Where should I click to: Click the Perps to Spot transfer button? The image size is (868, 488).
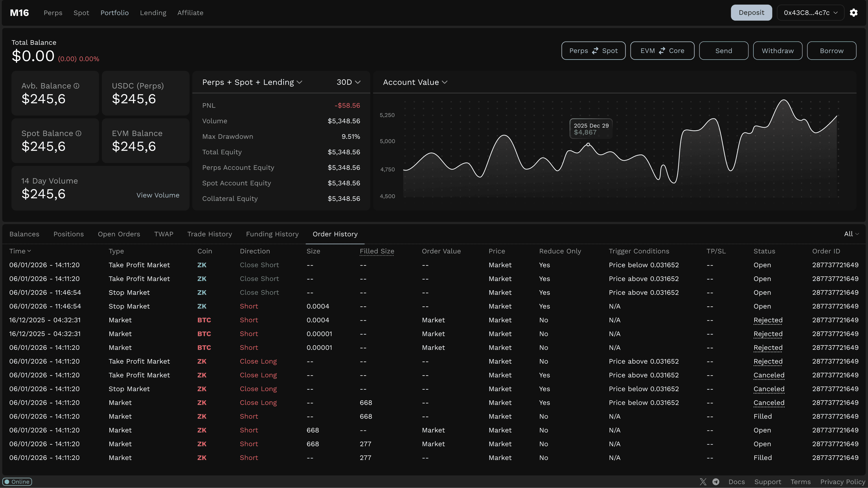coord(593,51)
